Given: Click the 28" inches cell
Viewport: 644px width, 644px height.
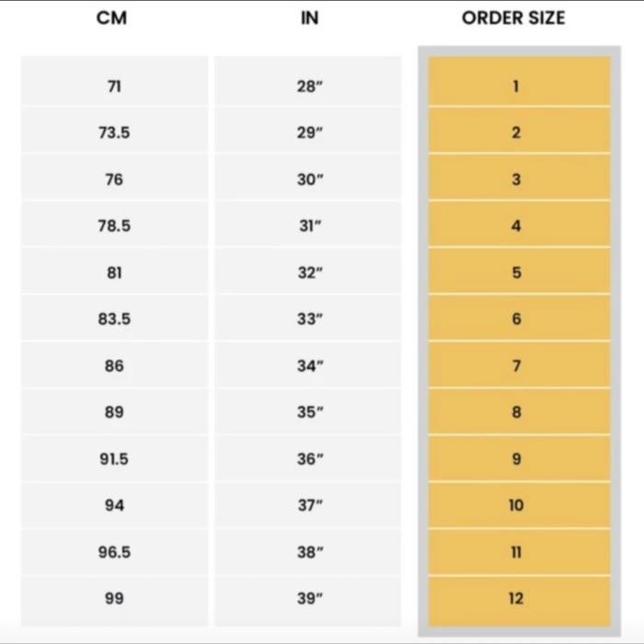Looking at the screenshot, I should click(x=309, y=86).
